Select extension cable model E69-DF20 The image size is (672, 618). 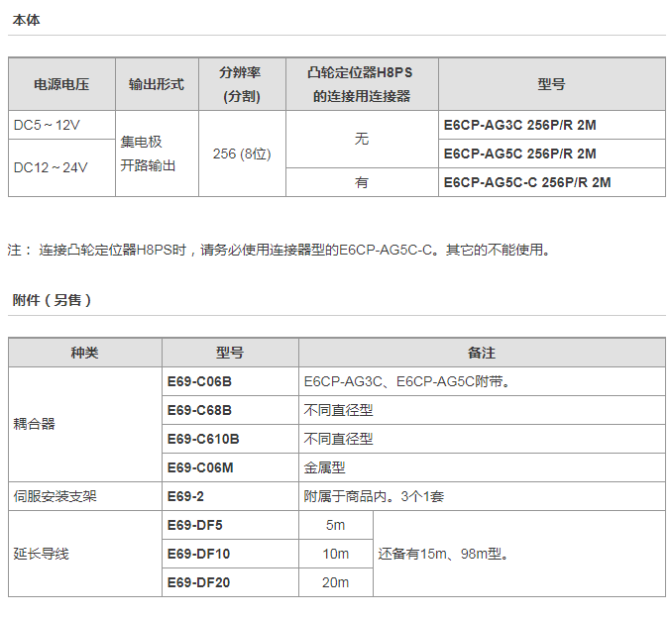tap(198, 582)
